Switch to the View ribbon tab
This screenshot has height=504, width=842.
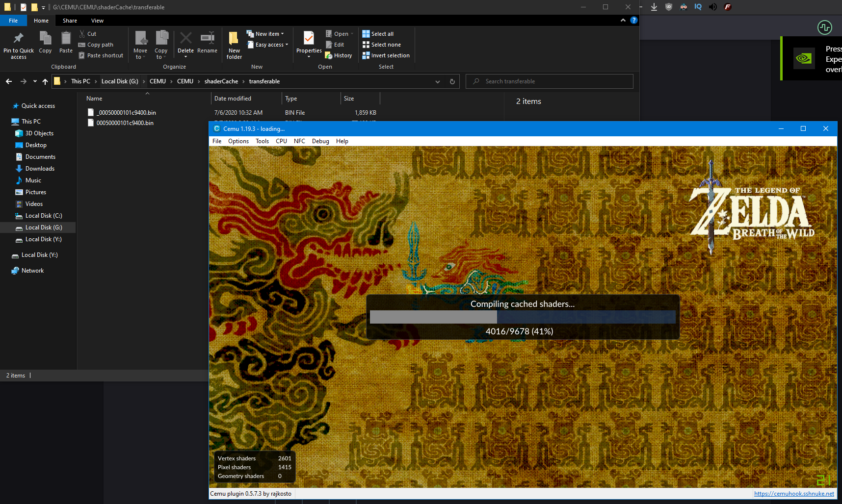coord(97,21)
